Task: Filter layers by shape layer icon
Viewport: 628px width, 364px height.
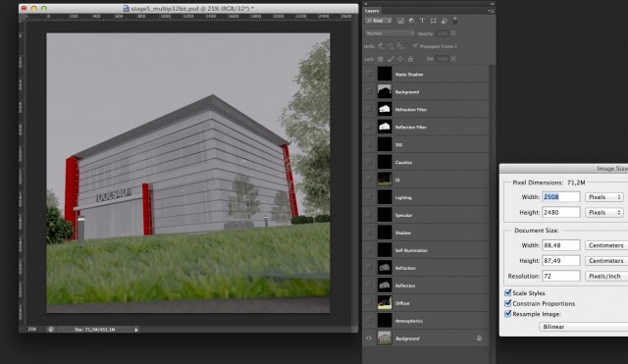Action: tap(433, 21)
